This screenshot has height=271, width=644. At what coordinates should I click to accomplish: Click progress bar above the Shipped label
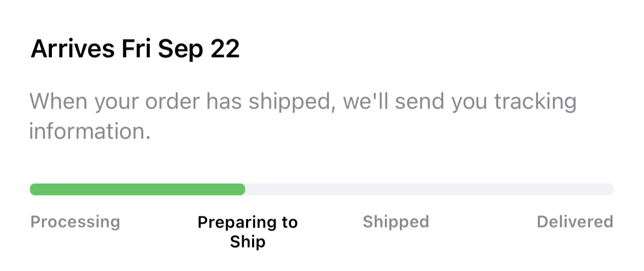pos(396,189)
